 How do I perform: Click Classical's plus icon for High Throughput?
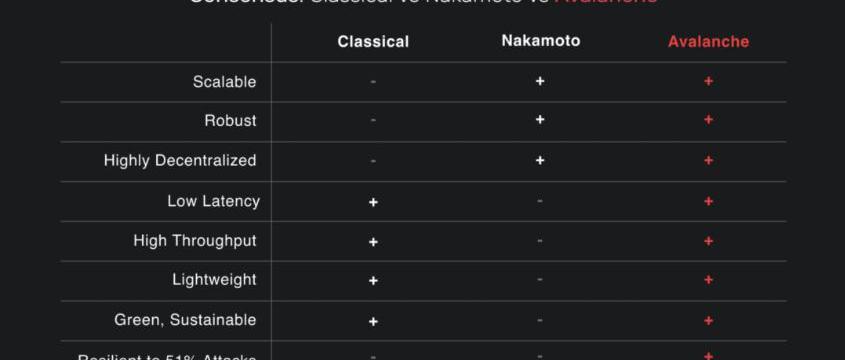[x=373, y=242]
